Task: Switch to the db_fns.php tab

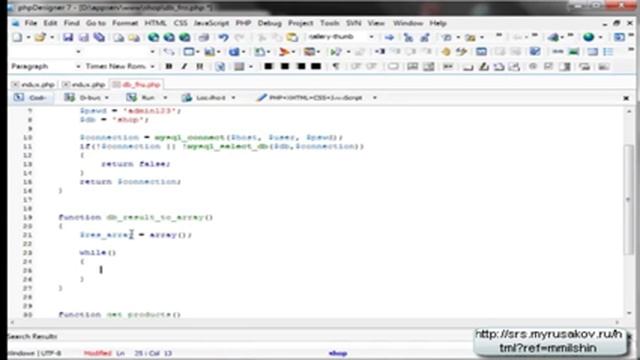Action: click(137, 84)
